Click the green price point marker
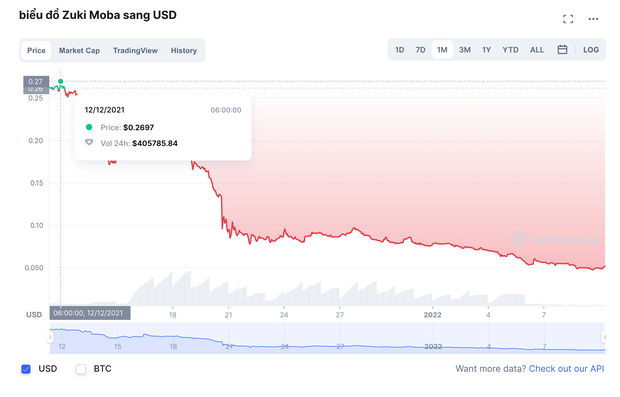 point(60,81)
